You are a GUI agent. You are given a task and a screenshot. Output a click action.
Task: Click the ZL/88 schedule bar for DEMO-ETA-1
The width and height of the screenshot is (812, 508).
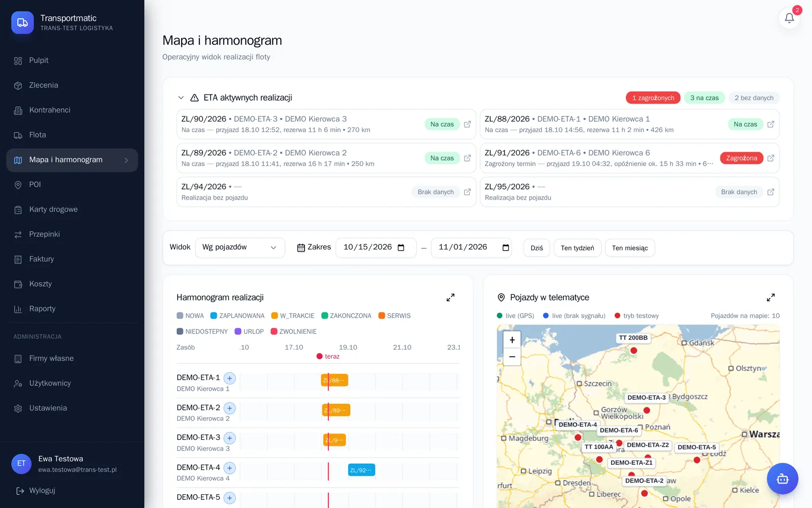tap(334, 380)
